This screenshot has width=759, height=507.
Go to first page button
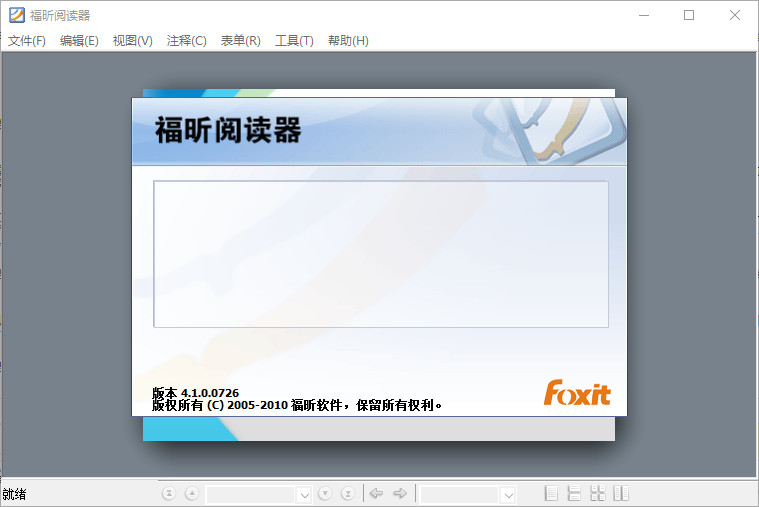(168, 493)
